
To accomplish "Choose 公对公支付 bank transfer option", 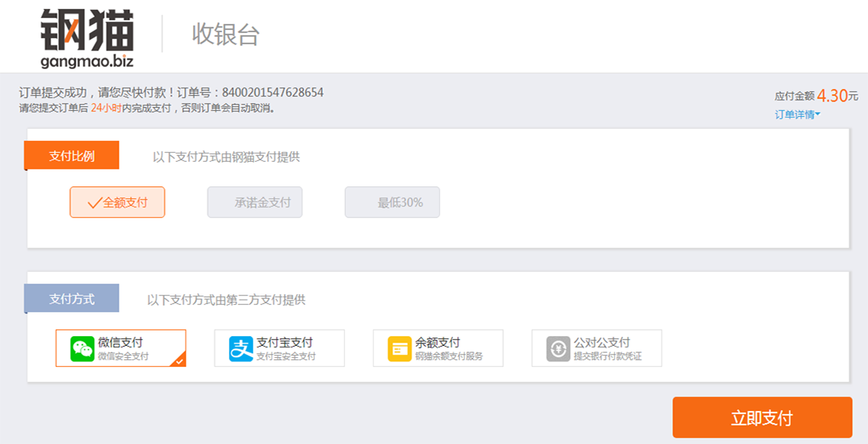I will (596, 348).
